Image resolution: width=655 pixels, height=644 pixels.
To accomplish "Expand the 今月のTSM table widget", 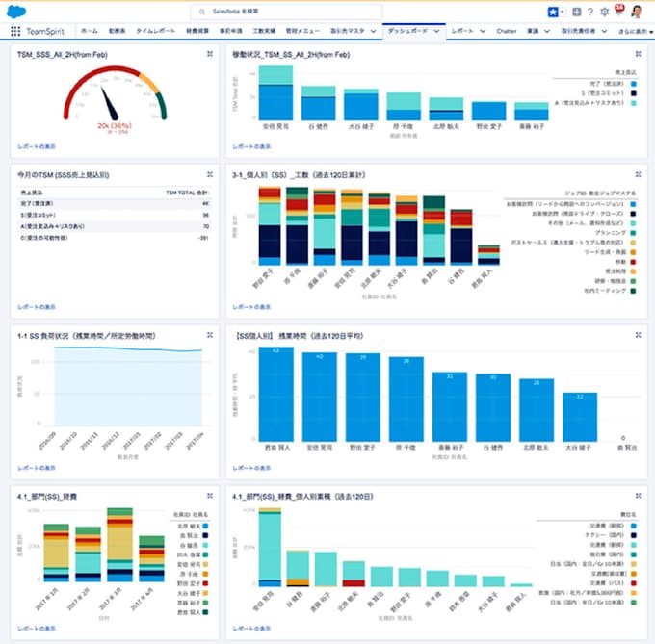I will coord(209,175).
